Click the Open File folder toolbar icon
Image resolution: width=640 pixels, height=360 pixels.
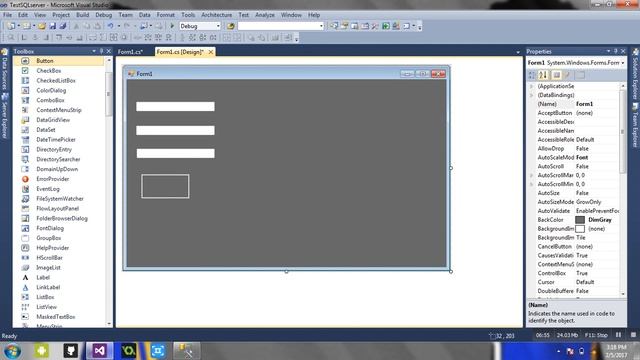[x=42, y=26]
